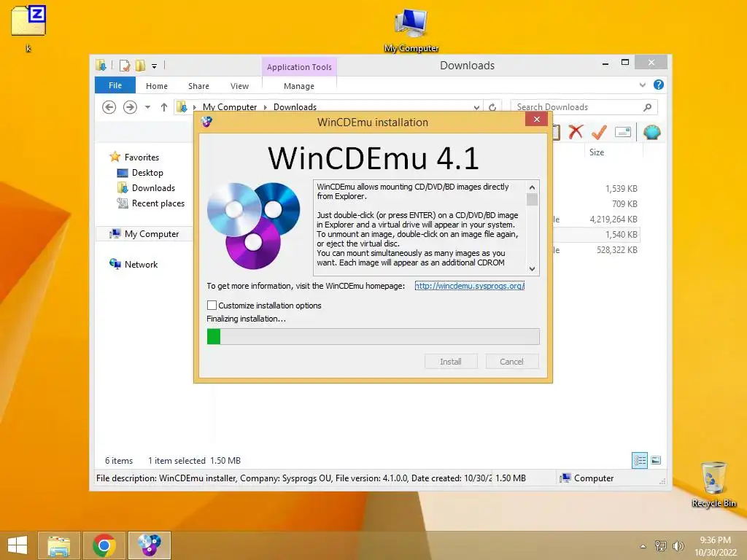747x560 pixels.
Task: Go back with the Explorer back arrow
Action: click(109, 107)
